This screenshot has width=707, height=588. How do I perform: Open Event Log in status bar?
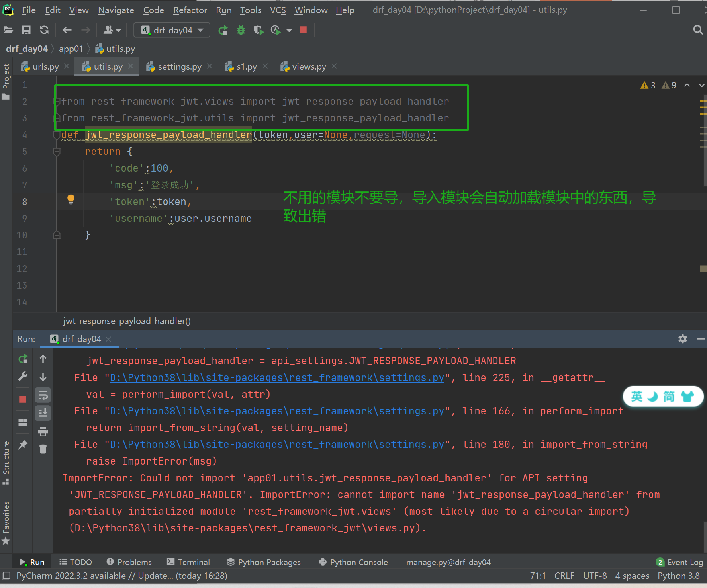(x=680, y=562)
